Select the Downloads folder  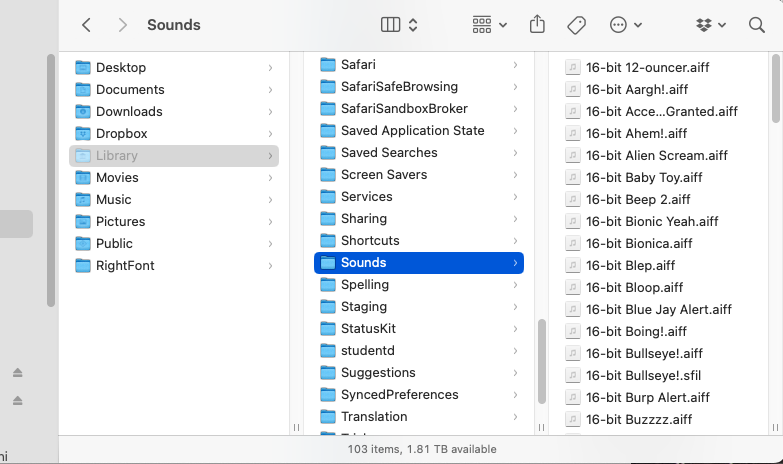174,111
